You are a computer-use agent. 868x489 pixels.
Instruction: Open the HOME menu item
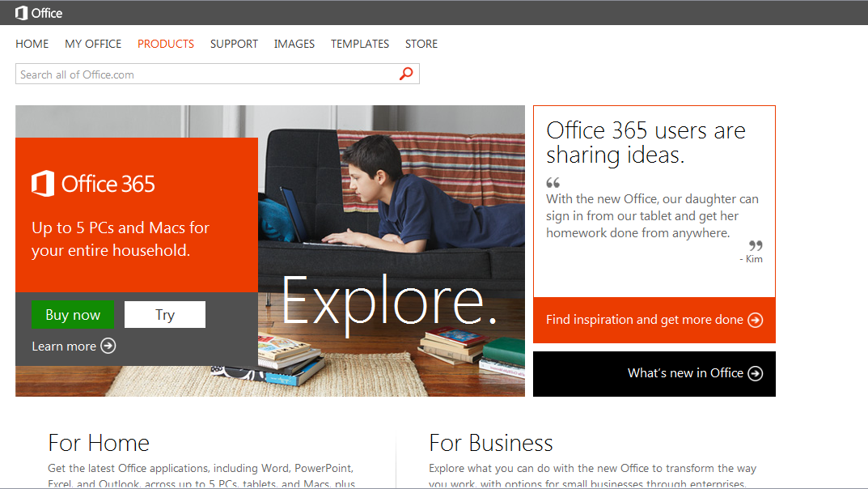(32, 44)
